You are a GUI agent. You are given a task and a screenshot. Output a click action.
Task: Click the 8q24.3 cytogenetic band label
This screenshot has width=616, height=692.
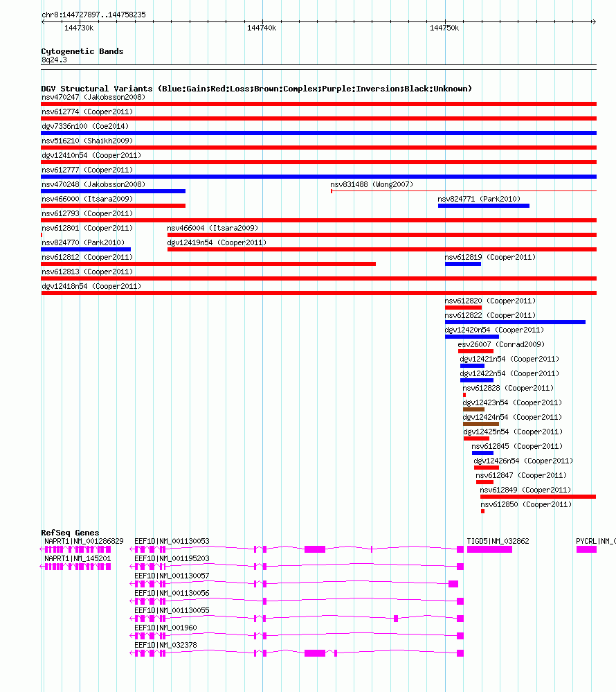(x=54, y=60)
